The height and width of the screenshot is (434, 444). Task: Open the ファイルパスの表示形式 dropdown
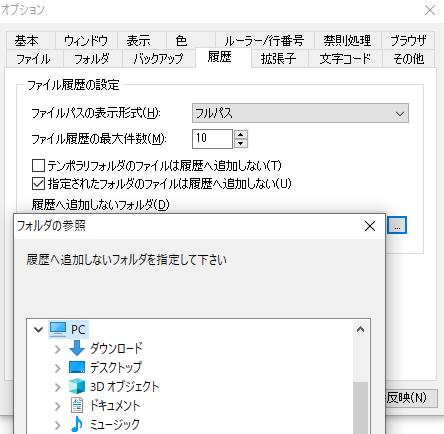tap(300, 113)
